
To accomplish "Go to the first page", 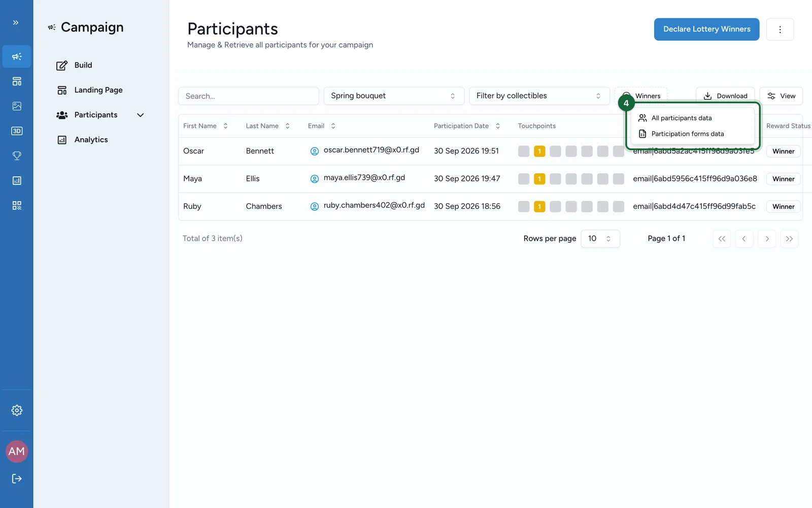I will tap(722, 239).
